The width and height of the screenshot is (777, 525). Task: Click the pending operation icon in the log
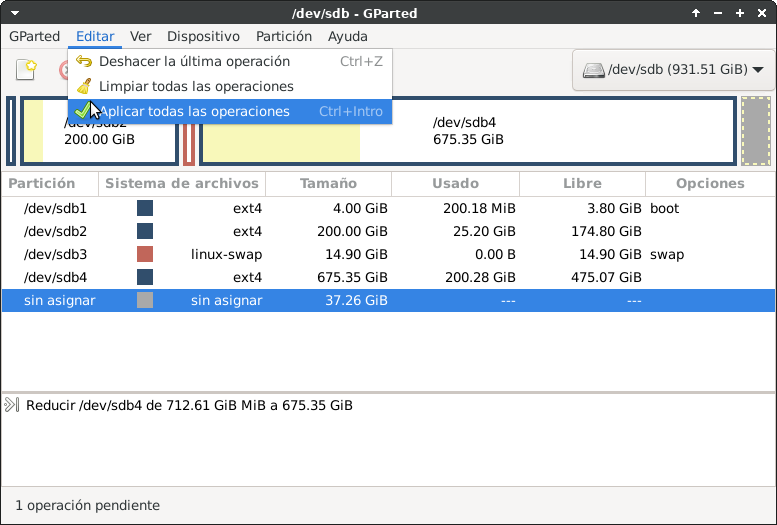coord(12,405)
